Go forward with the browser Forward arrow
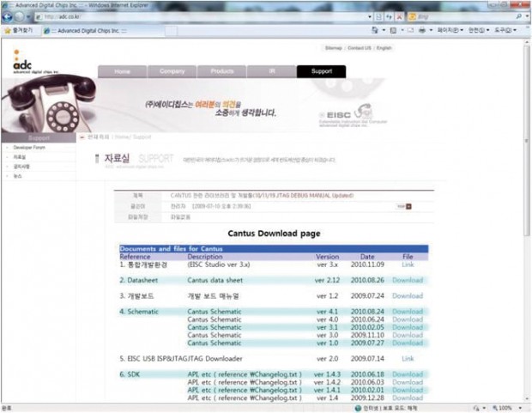Screen dimensions: 532x413 (20, 16)
